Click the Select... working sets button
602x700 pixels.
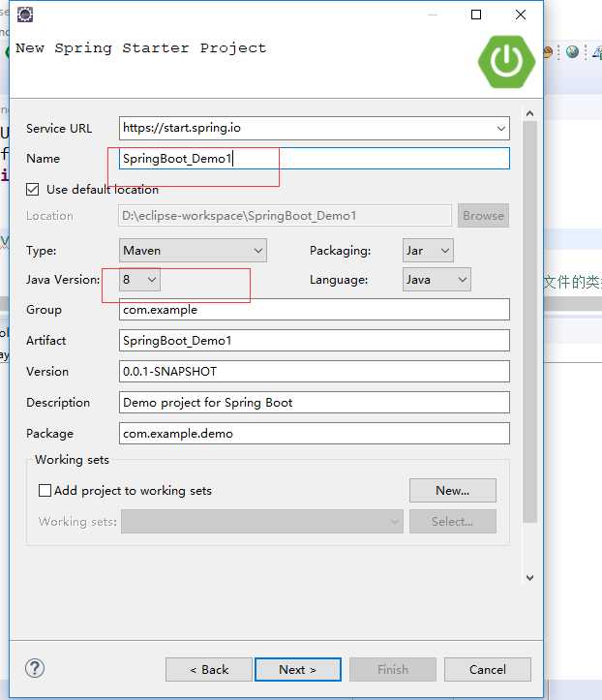pos(453,522)
